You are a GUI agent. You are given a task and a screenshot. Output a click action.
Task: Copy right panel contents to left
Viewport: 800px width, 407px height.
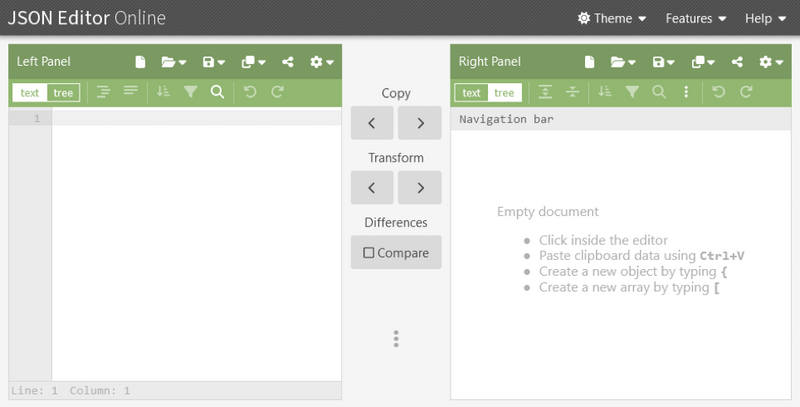pos(372,123)
